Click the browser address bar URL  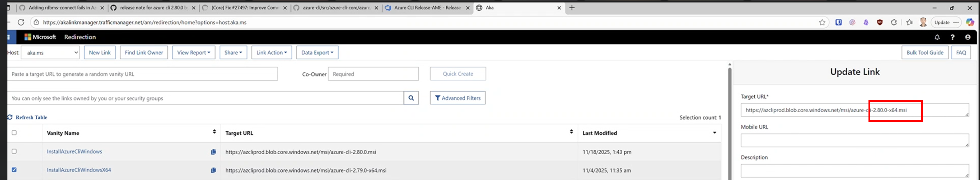click(x=145, y=23)
